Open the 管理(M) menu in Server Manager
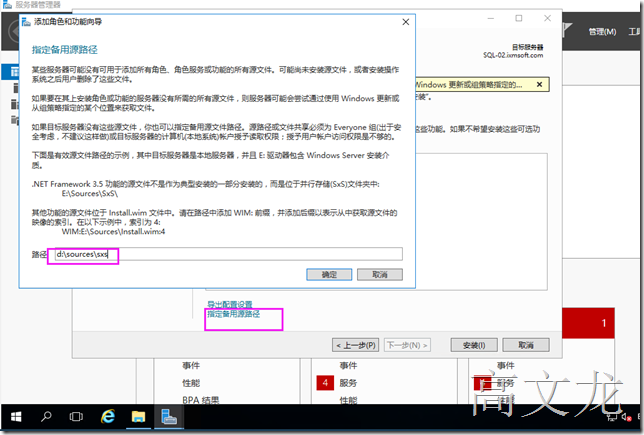This screenshot has height=435, width=644. tap(602, 32)
